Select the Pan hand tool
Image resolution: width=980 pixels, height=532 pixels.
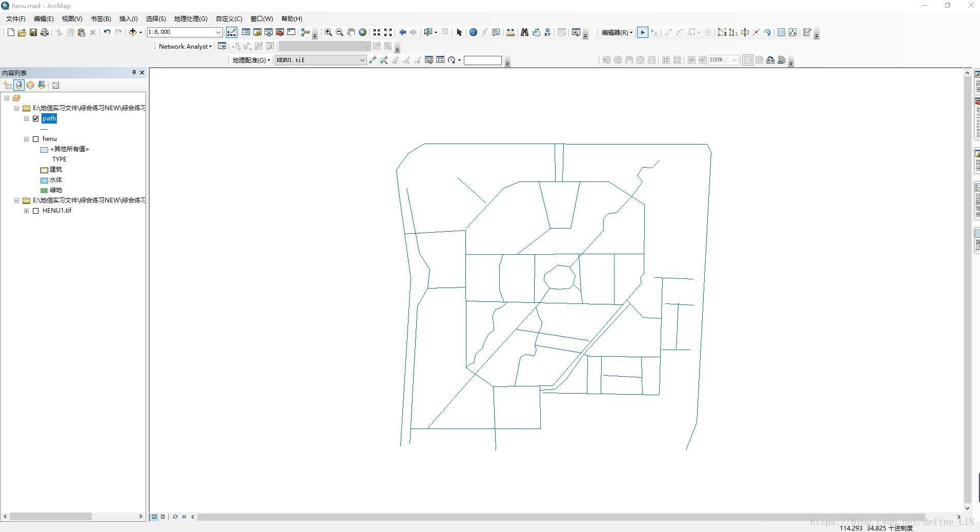click(351, 32)
